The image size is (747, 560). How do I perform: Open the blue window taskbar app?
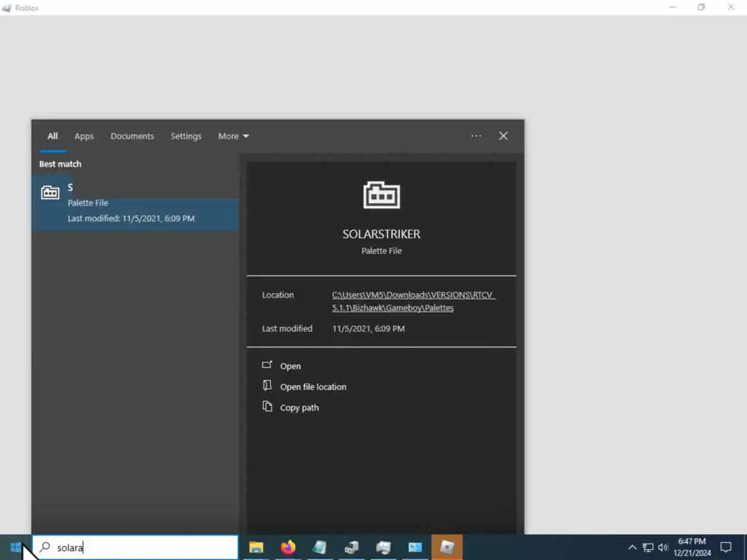[x=415, y=548]
